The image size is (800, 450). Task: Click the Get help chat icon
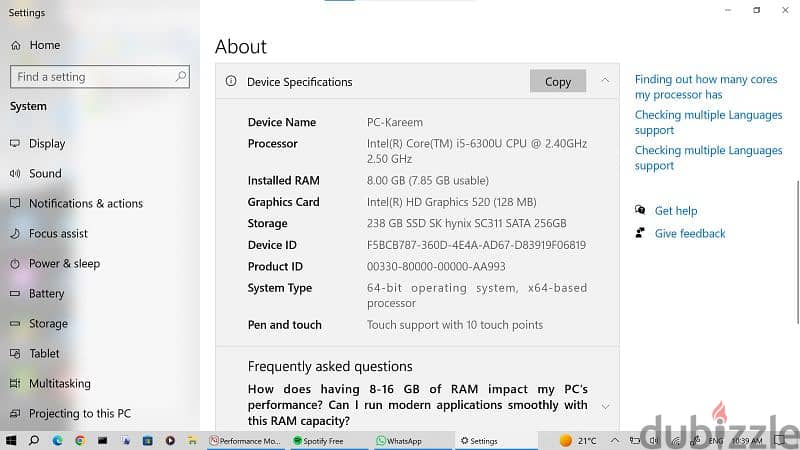click(640, 210)
